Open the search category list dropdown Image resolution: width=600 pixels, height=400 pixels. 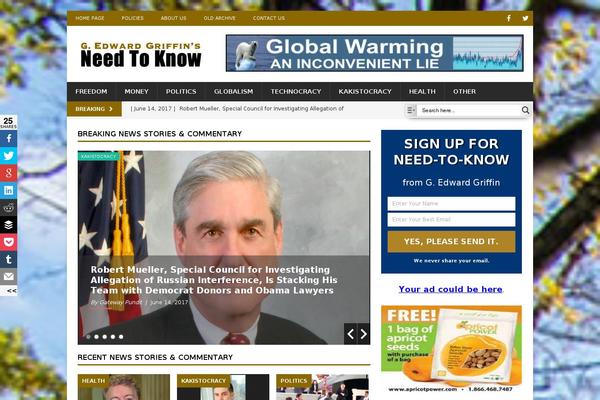click(x=411, y=110)
